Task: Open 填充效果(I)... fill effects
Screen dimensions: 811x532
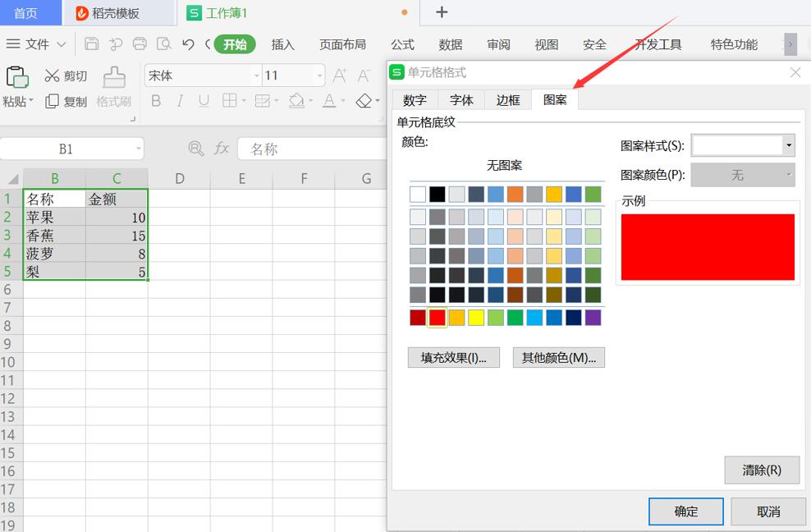Action: (454, 358)
